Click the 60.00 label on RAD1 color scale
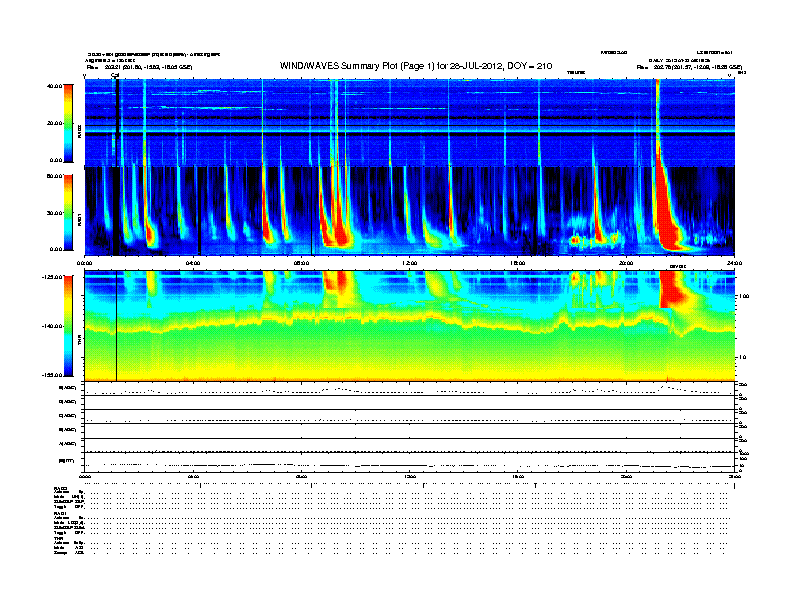792x612 pixels. click(x=55, y=176)
